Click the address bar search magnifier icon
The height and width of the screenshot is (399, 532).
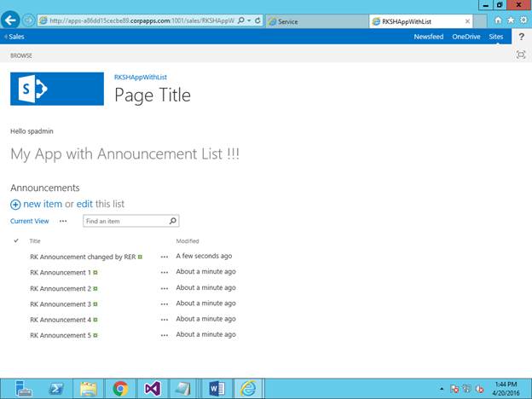241,20
